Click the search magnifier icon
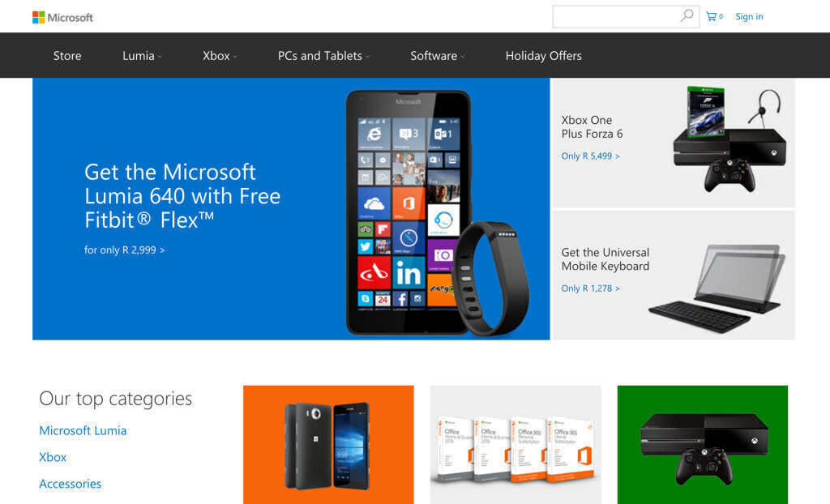Viewport: 830px width, 504px height. [687, 16]
